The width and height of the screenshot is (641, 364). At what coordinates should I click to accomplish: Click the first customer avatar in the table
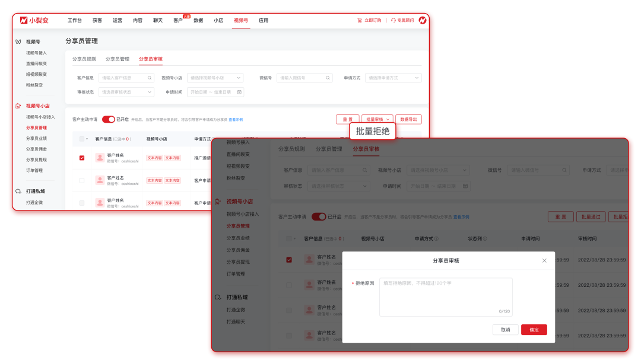99,158
